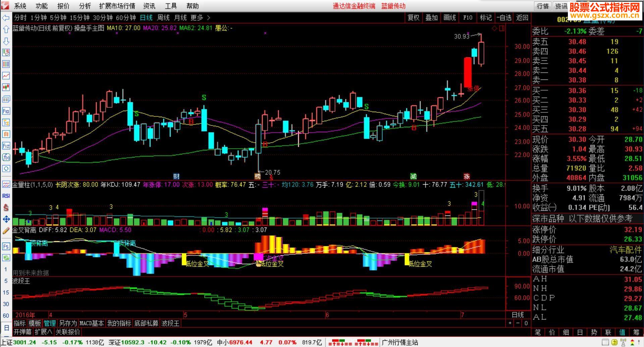Viewport: 644px width, 347px height.
Task: Toggle -自选 watchlist membership
Action: tap(504, 18)
